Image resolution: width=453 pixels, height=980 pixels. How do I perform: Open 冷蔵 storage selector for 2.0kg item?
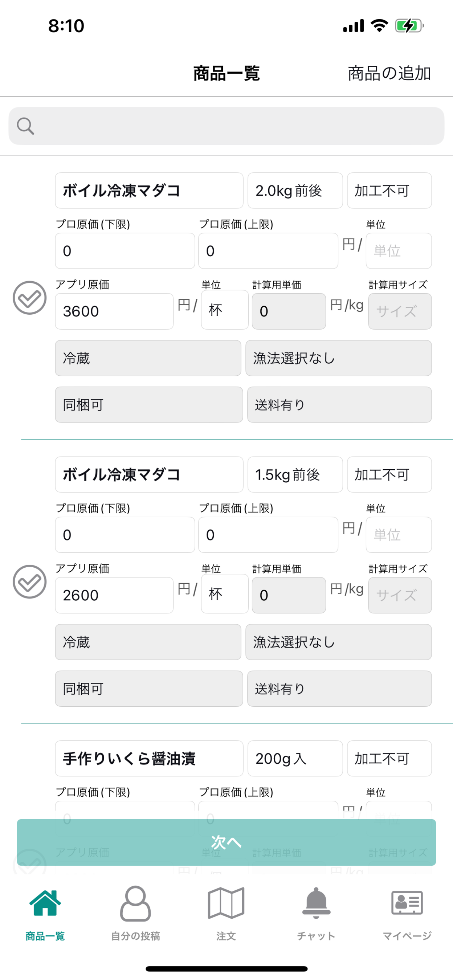click(148, 358)
